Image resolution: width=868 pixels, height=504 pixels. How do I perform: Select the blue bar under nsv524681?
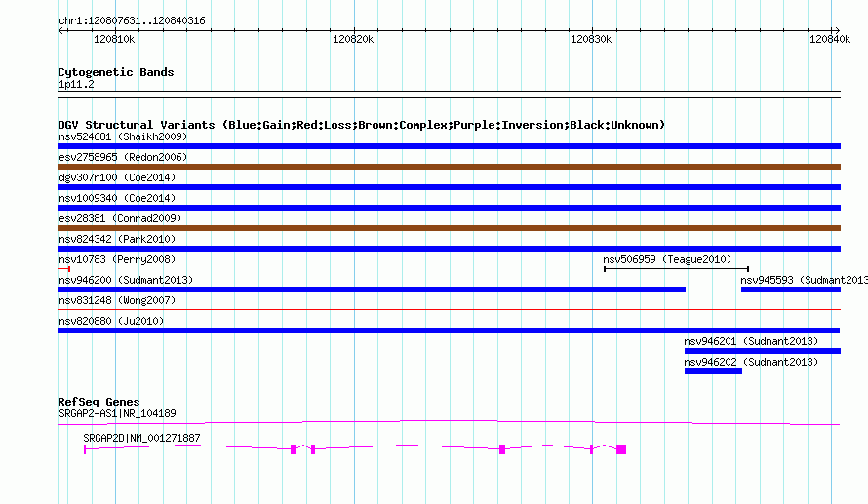point(449,146)
